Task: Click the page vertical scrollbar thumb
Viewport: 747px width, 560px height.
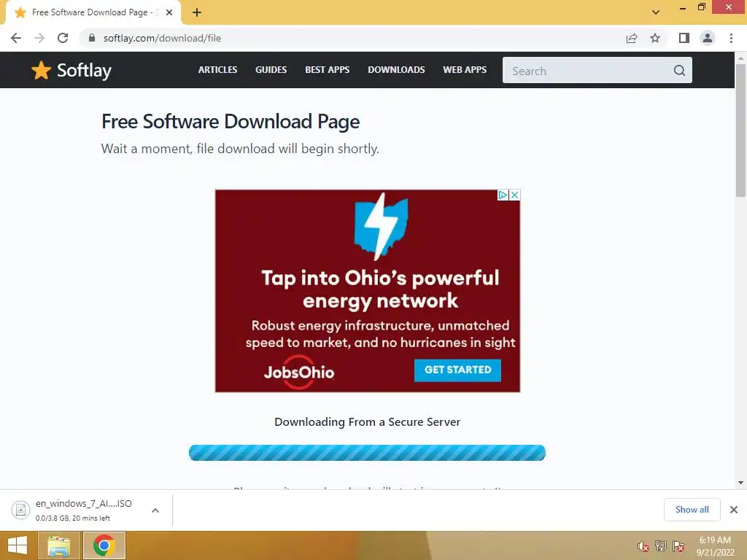Action: (740, 131)
